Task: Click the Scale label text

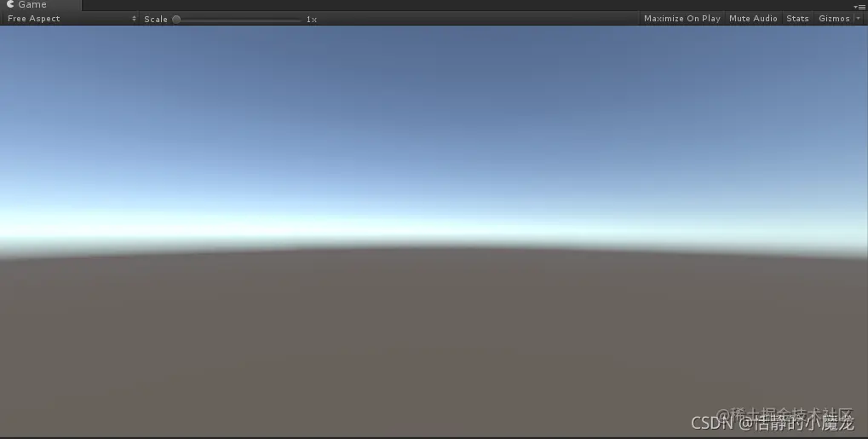Action: (156, 19)
